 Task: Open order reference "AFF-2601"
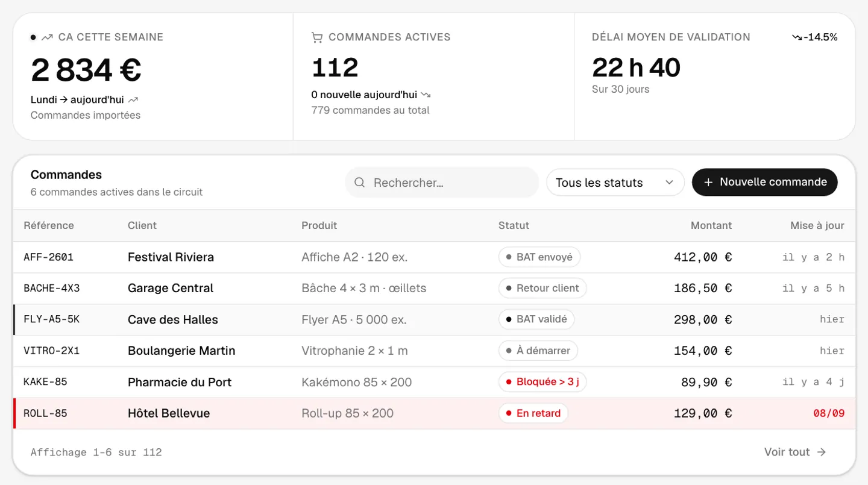pyautogui.click(x=49, y=257)
